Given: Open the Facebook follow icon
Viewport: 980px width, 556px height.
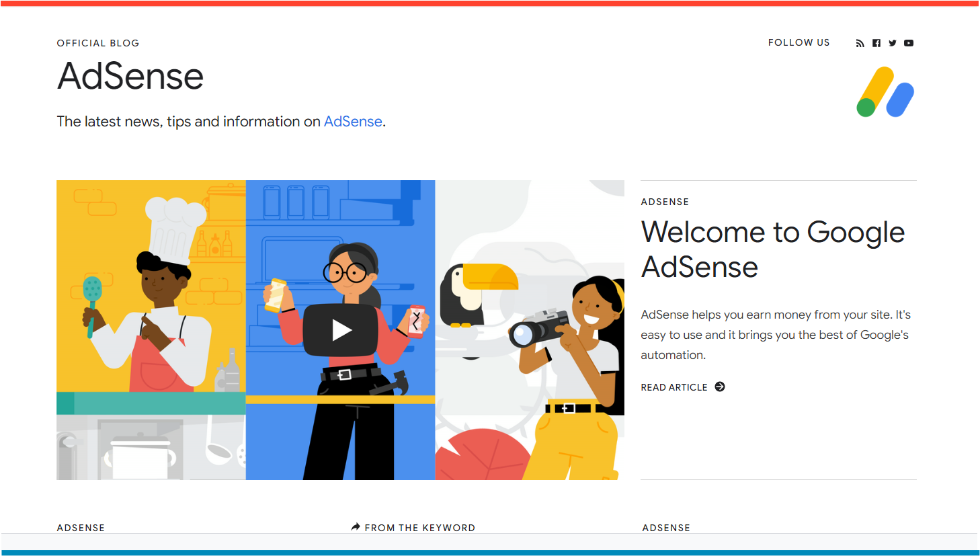Looking at the screenshot, I should (x=876, y=43).
